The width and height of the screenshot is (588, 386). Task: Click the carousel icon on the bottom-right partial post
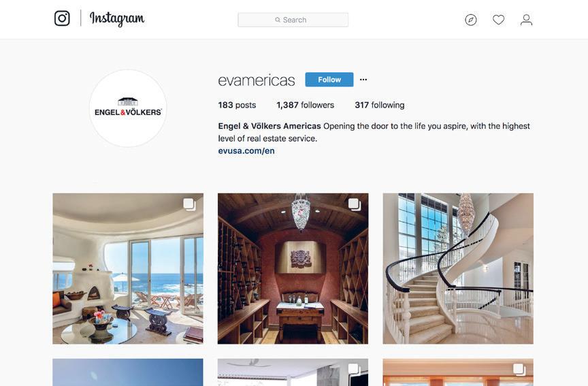[519, 369]
